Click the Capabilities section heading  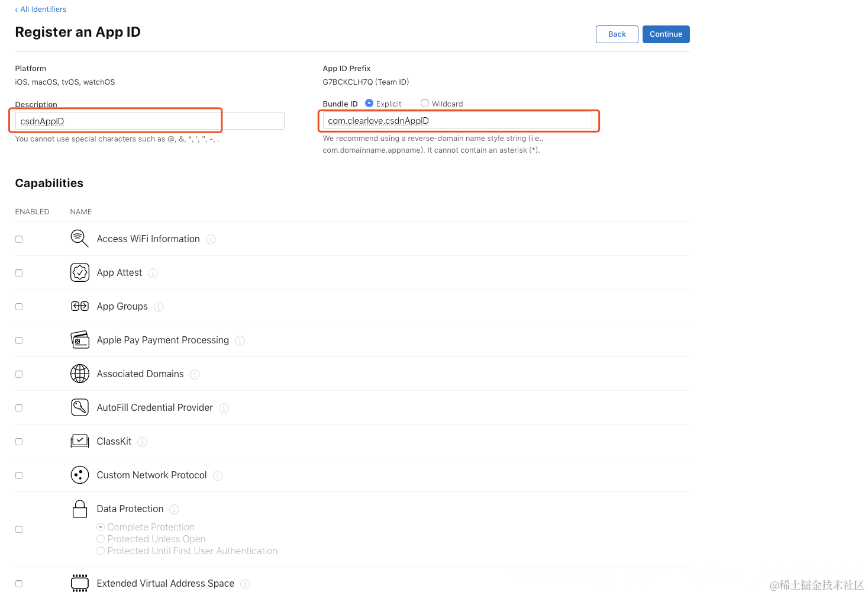(x=49, y=183)
